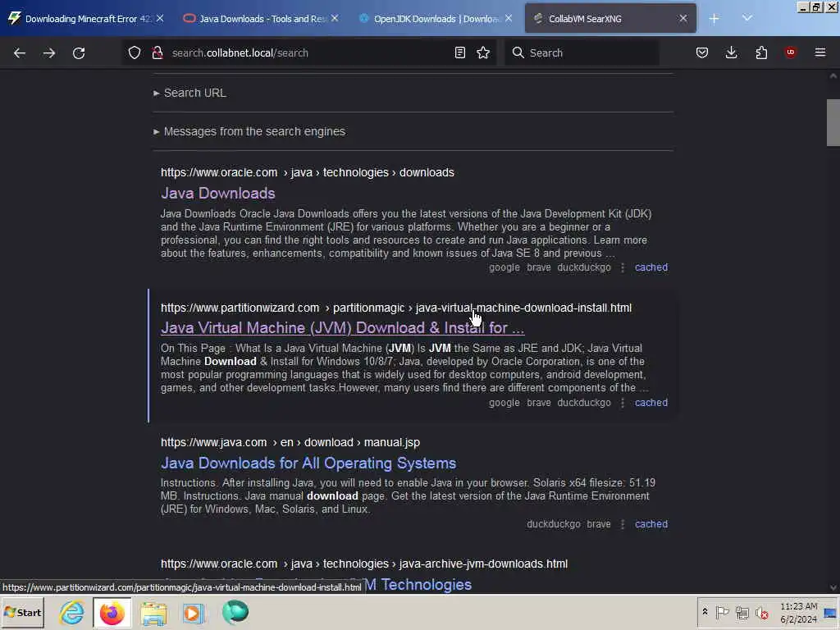Click the oracle.com java technologies downloads URL
840x630 pixels.
point(308,172)
